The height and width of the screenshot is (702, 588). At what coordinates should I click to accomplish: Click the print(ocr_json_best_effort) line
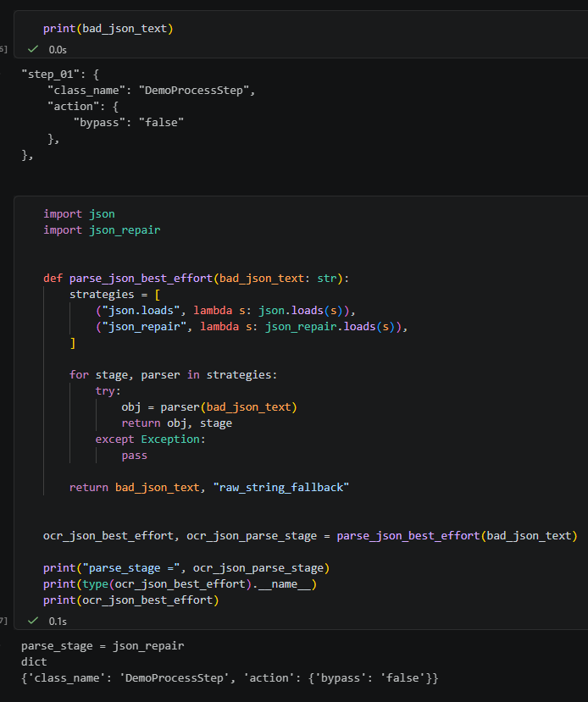(x=130, y=600)
